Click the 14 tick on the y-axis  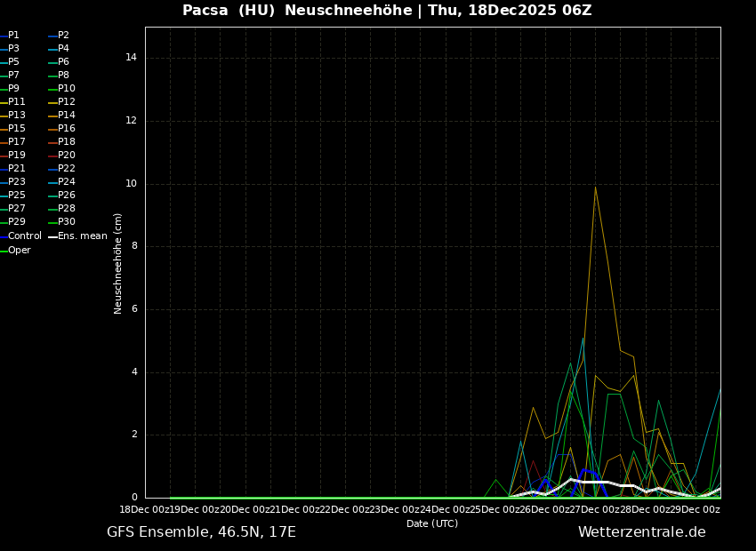pos(131,58)
